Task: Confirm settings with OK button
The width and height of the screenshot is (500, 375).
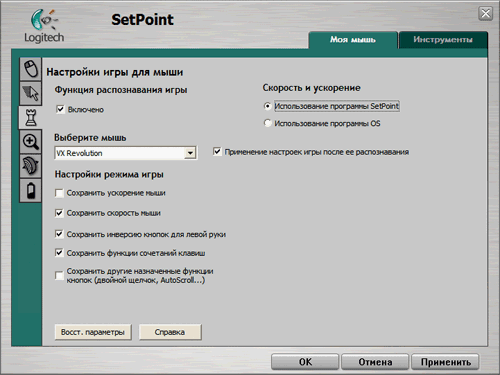Action: click(305, 362)
